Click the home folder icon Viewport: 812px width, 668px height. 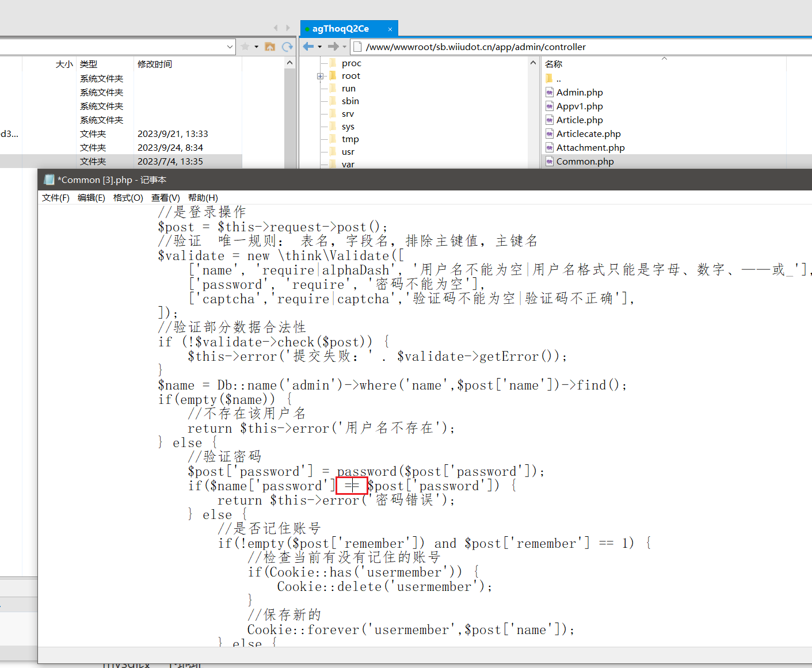coord(270,47)
